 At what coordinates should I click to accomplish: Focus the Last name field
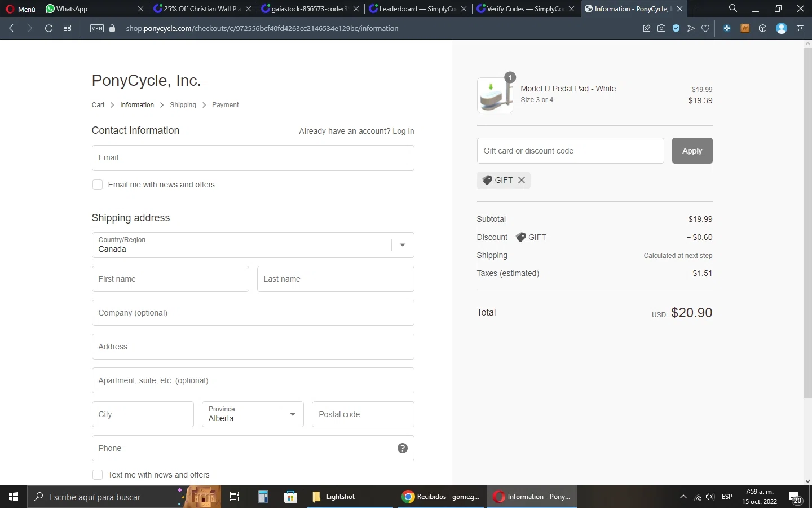336,279
